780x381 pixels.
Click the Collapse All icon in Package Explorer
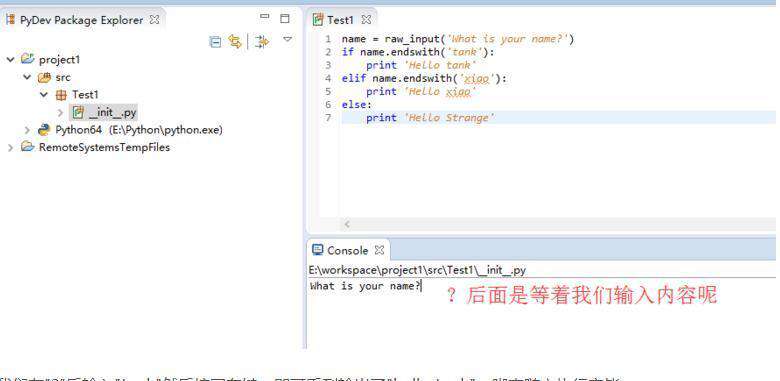(215, 42)
